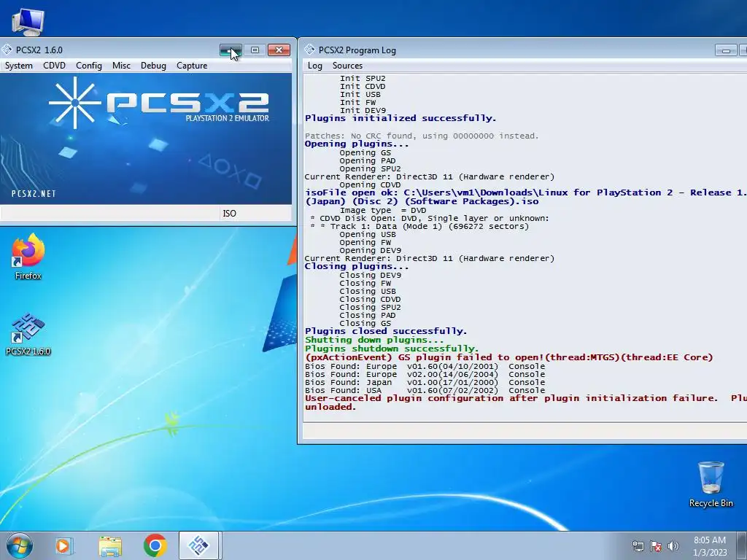Click the 'Closing GS' log line

[365, 323]
